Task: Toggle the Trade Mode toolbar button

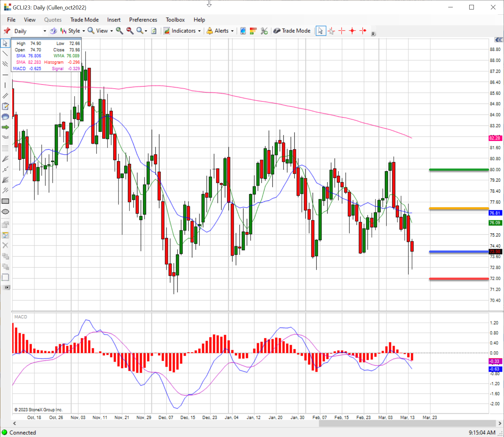Action: point(292,31)
